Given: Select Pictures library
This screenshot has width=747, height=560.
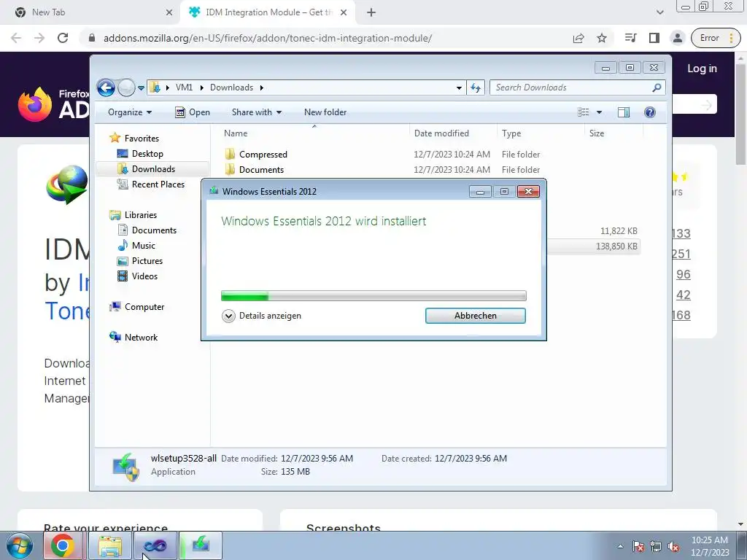Looking at the screenshot, I should point(140,261).
